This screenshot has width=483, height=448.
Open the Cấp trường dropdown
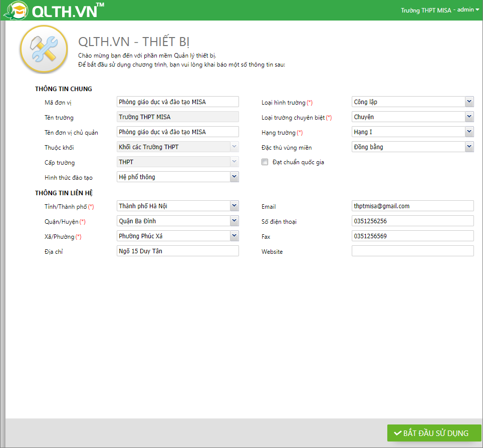[234, 162]
